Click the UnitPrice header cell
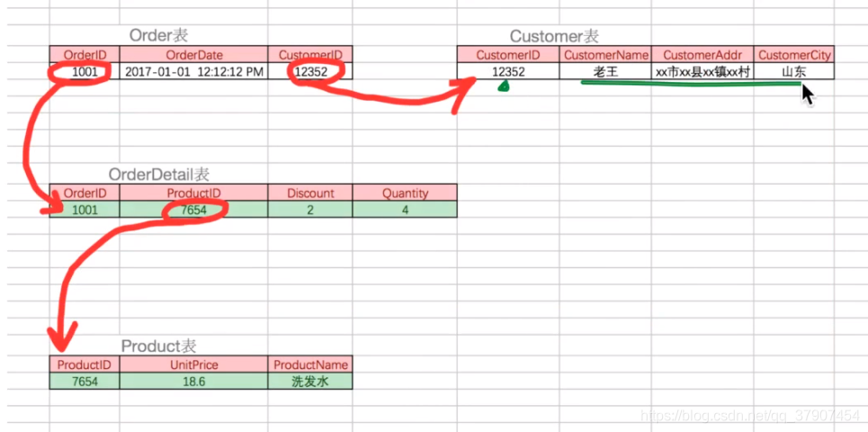 coord(193,364)
